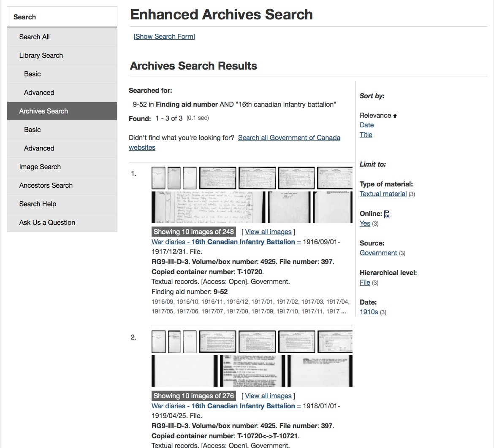Filter by Government source
Screen dimensions: 494x448
(x=378, y=253)
